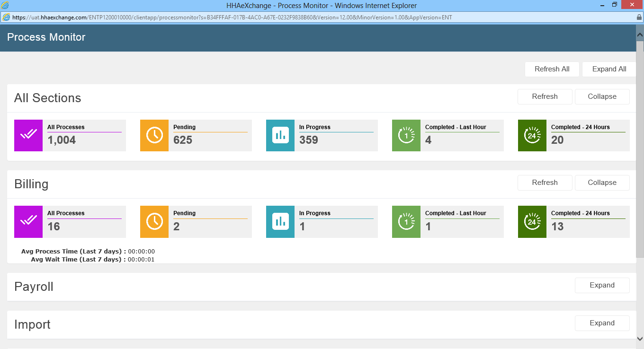Collapse the Billing section
This screenshot has height=349, width=644.
[x=602, y=183]
